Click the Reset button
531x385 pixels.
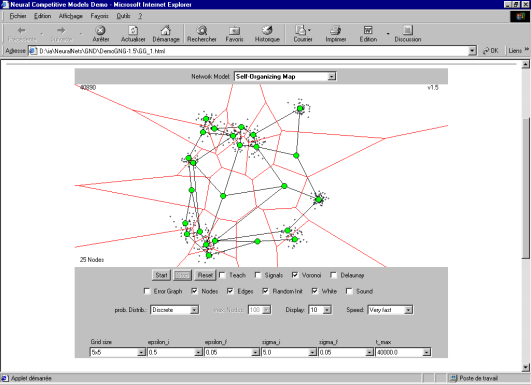(205, 275)
